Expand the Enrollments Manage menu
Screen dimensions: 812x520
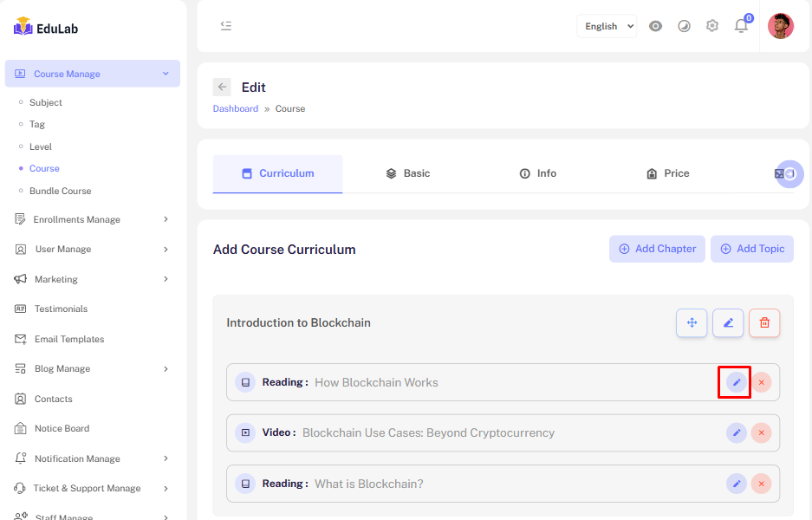pyautogui.click(x=92, y=219)
